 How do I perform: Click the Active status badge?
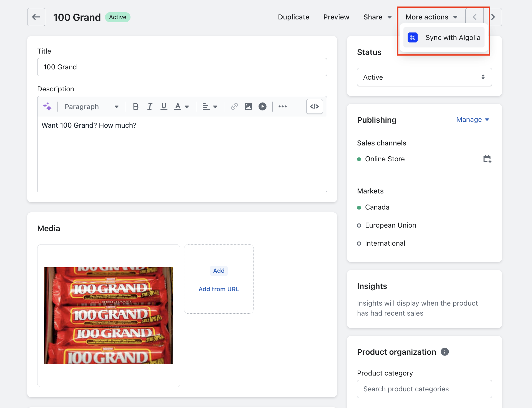coord(118,17)
